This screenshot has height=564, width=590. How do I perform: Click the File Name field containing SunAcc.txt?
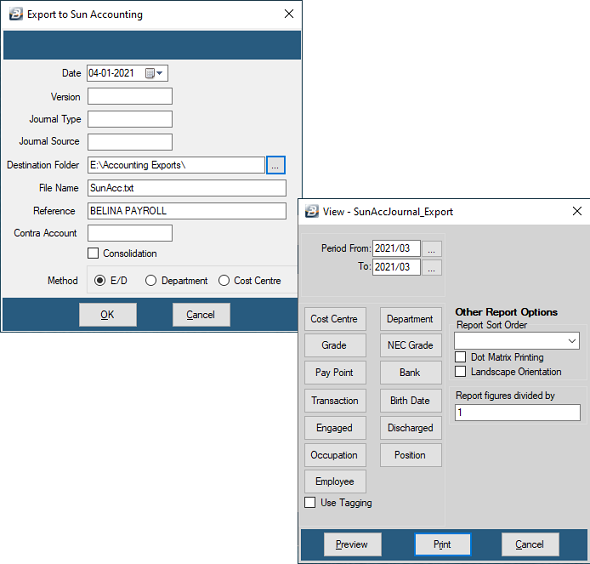tap(187, 188)
